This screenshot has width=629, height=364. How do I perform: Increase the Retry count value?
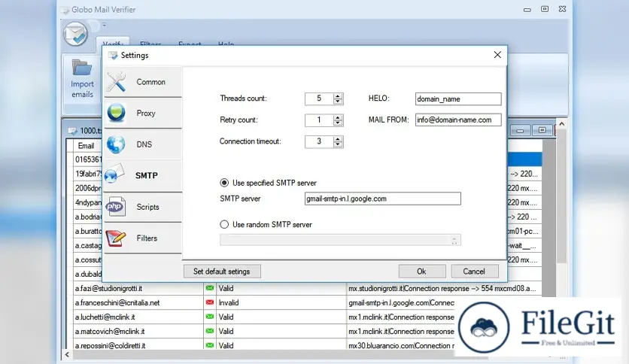click(x=338, y=117)
